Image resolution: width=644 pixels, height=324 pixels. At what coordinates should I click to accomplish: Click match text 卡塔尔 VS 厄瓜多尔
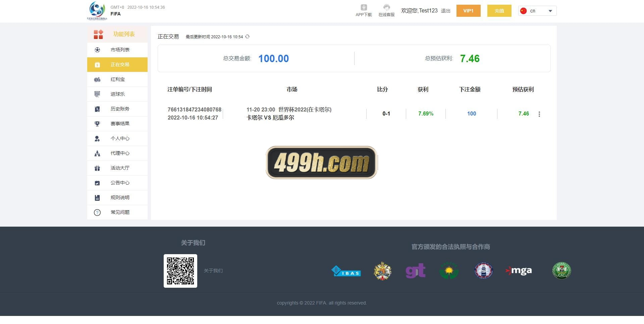(x=270, y=118)
